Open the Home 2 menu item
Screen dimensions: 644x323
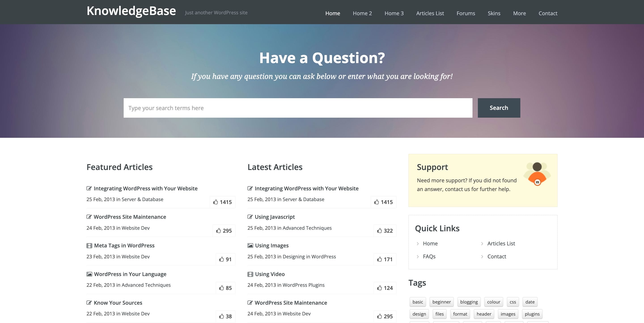pyautogui.click(x=362, y=13)
